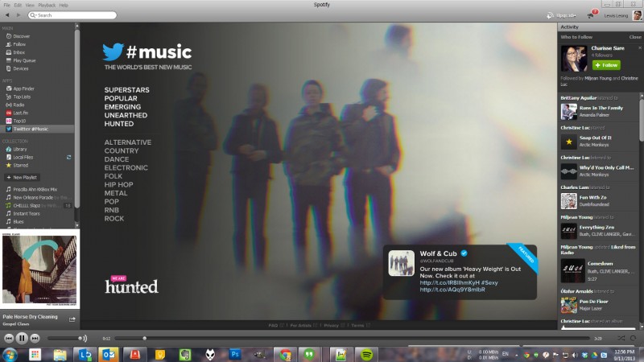This screenshot has width=644, height=362.
Task: Follow Charisse Sare
Action: 605,64
